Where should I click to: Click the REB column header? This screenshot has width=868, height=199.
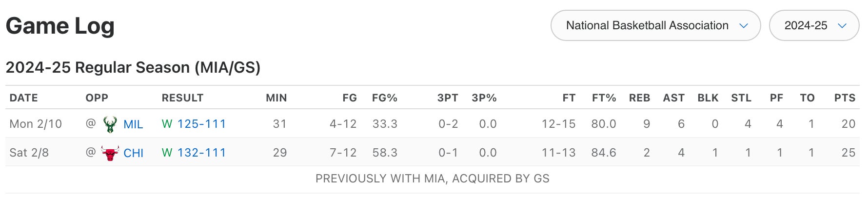(639, 98)
